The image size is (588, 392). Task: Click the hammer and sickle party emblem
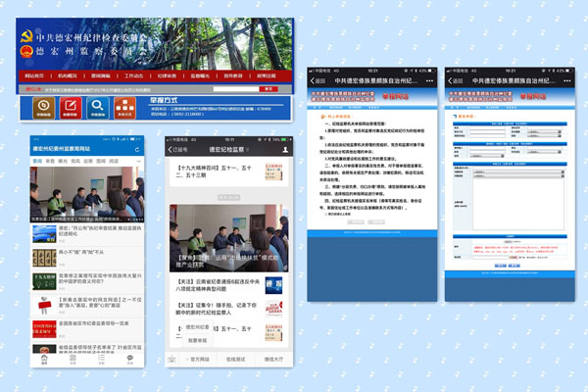point(26,36)
